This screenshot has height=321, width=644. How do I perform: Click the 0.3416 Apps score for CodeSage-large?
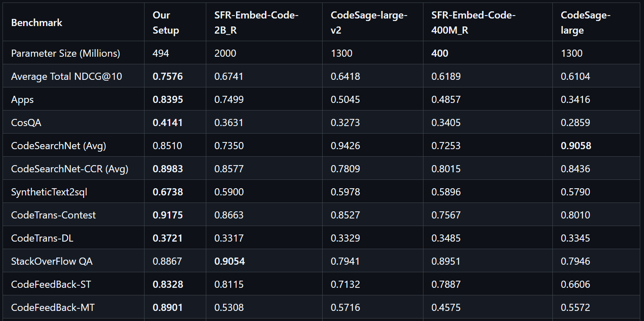(576, 100)
